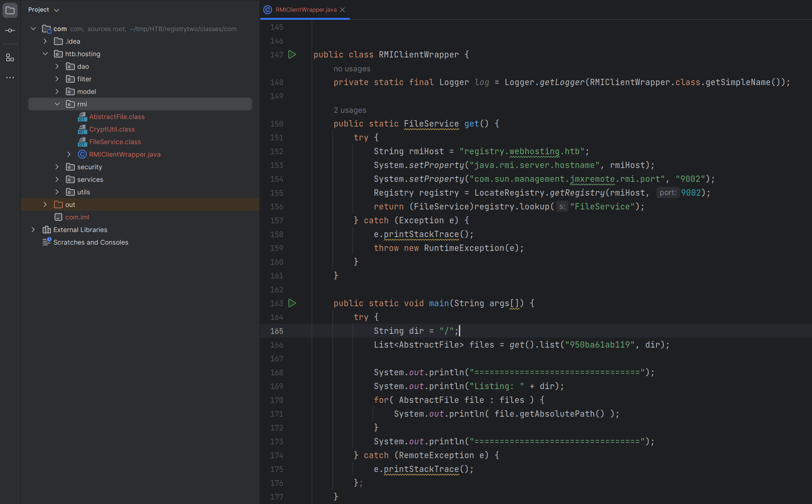Click the htb.hosting package icon
Image resolution: width=812 pixels, height=504 pixels.
click(x=58, y=54)
